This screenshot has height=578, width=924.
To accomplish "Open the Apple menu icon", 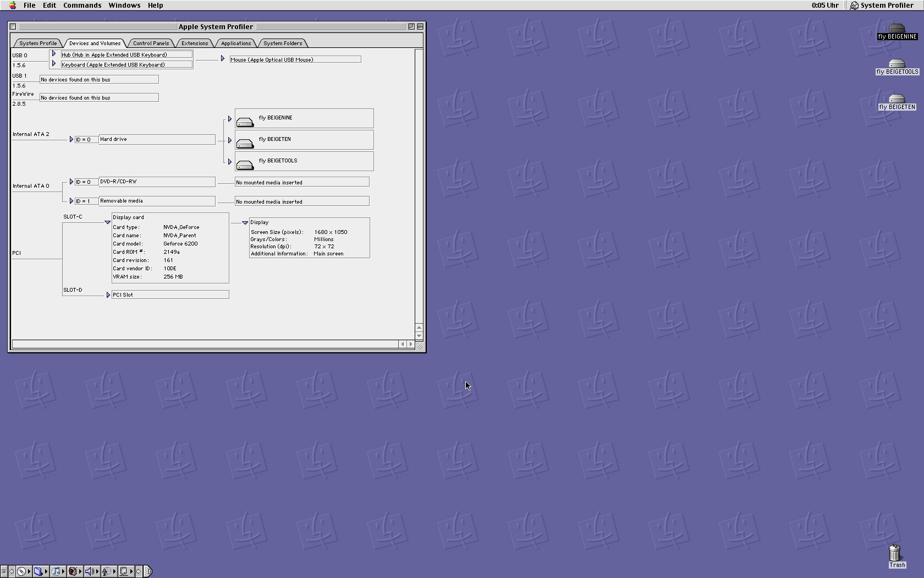I will (x=13, y=6).
